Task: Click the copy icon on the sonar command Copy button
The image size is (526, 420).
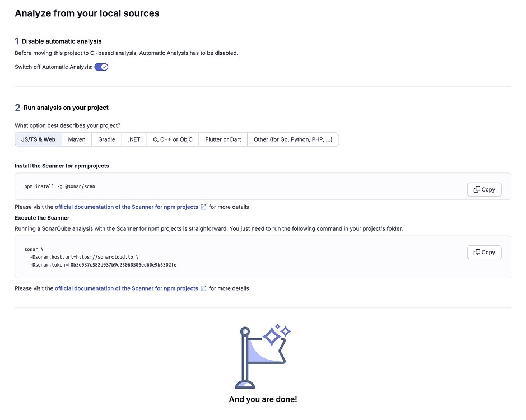Action: tap(476, 252)
